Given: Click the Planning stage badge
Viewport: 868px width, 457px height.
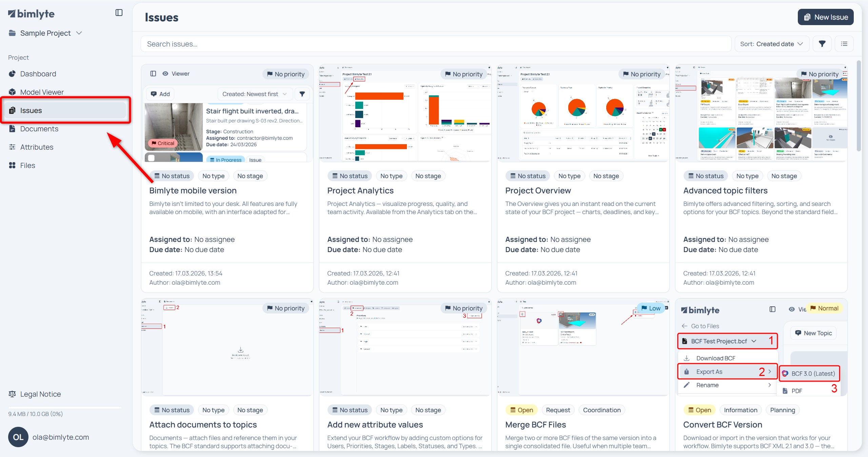Looking at the screenshot, I should (783, 410).
